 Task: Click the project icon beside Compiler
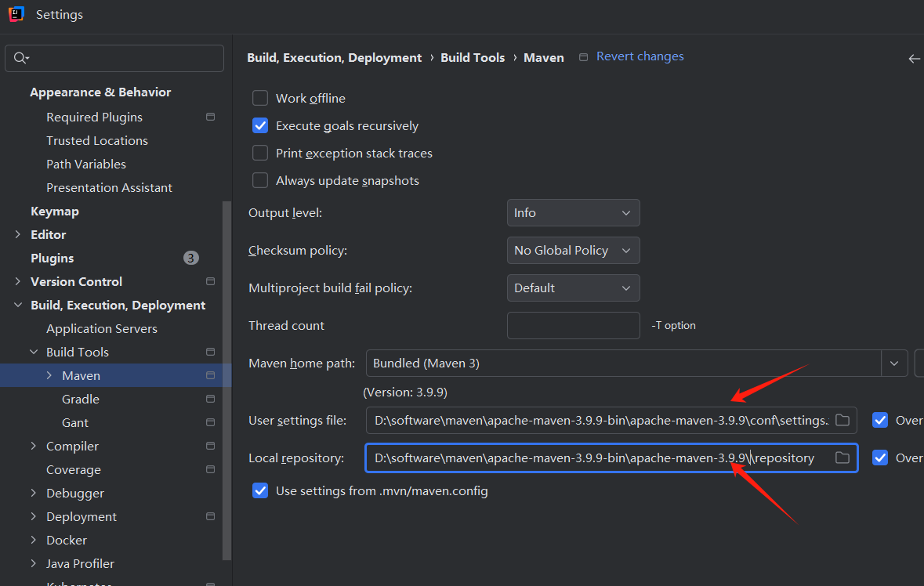210,446
